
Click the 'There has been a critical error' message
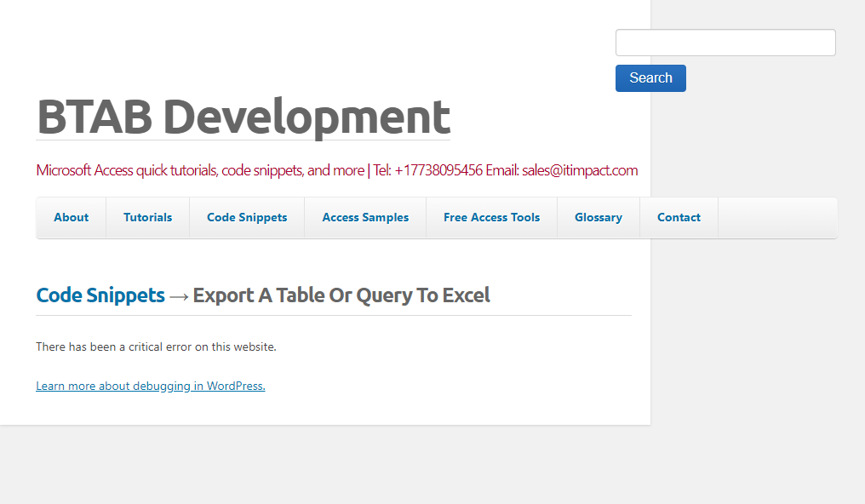click(x=156, y=346)
